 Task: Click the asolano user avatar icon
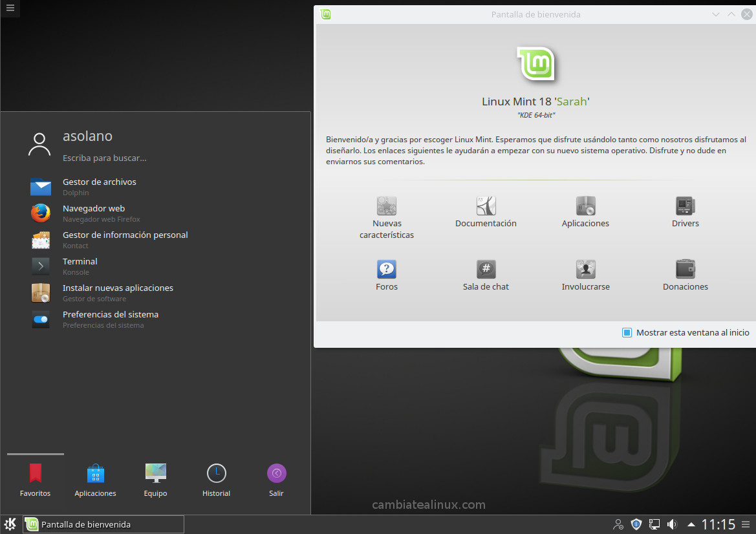click(x=39, y=145)
